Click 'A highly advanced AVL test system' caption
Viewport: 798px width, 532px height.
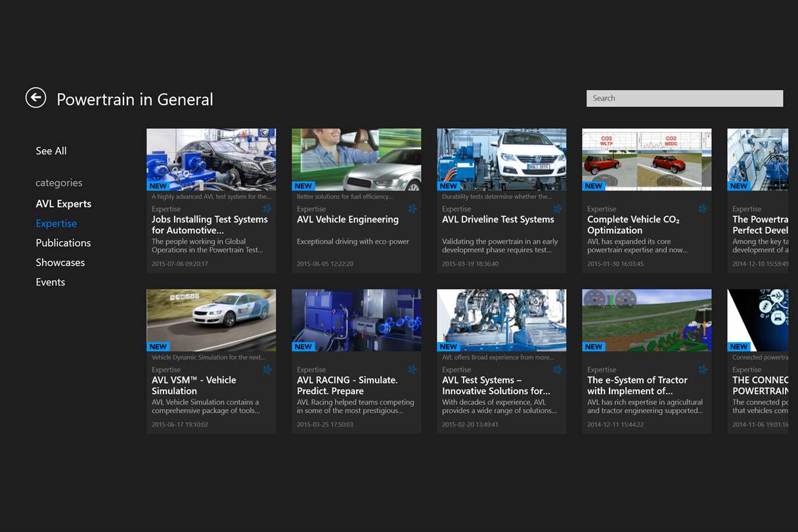[x=210, y=196]
